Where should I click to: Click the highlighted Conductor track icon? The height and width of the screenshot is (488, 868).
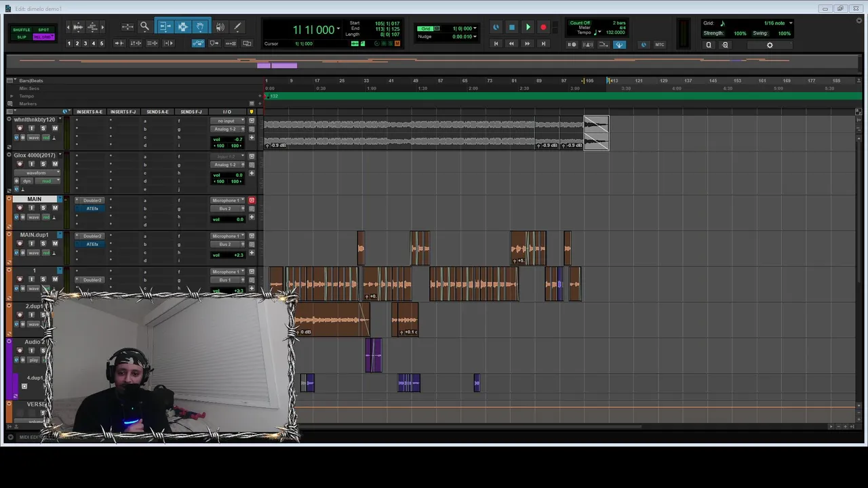click(619, 45)
